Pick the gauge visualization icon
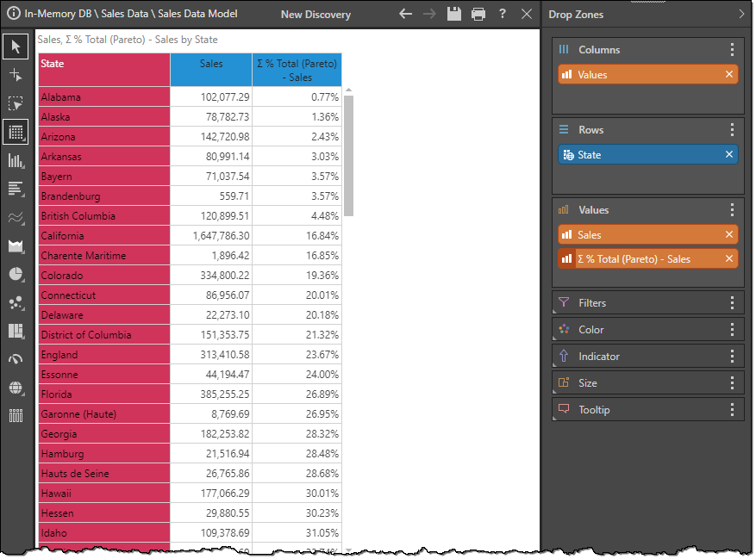 (x=15, y=359)
